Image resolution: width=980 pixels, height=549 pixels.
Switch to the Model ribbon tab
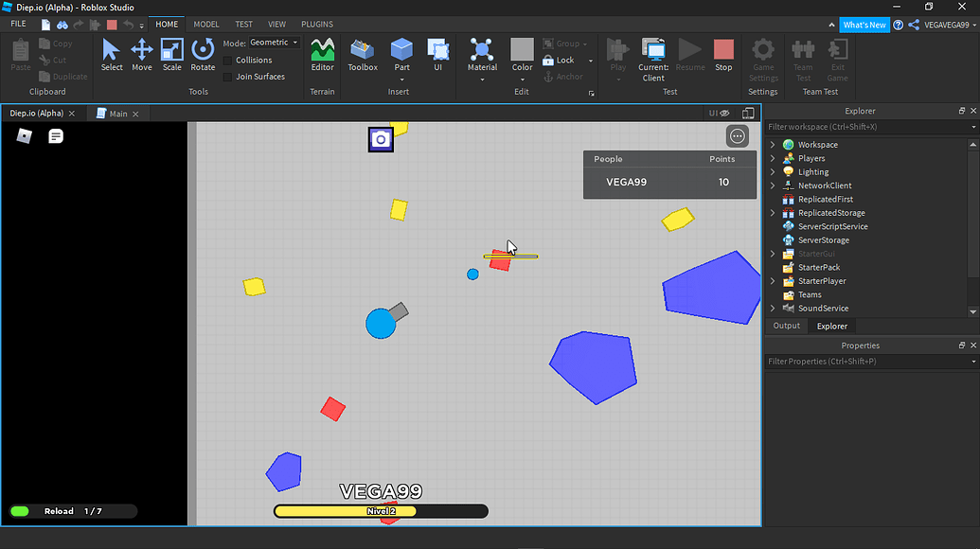coord(205,24)
